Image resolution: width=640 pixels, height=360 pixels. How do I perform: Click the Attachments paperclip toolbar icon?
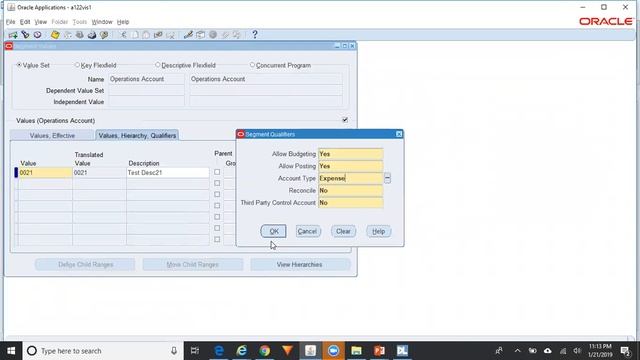pos(225,35)
